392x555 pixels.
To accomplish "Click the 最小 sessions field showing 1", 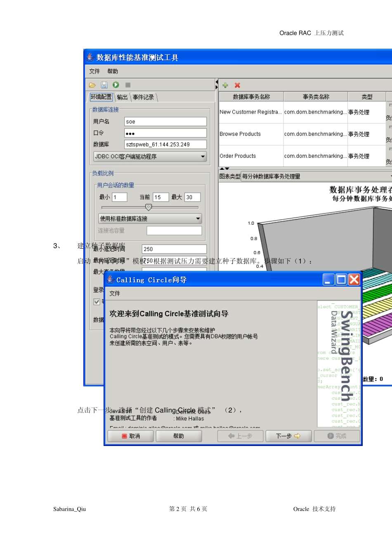I will click(x=120, y=197).
